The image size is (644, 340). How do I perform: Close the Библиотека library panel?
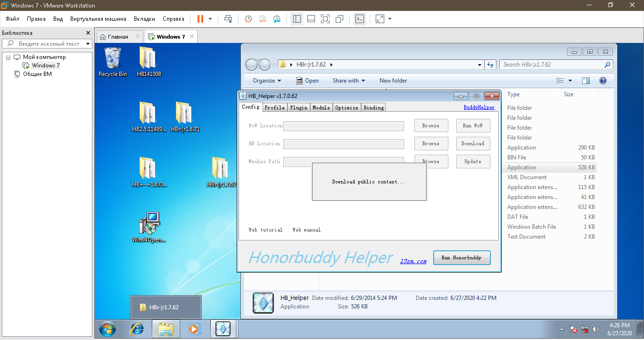pyautogui.click(x=88, y=33)
